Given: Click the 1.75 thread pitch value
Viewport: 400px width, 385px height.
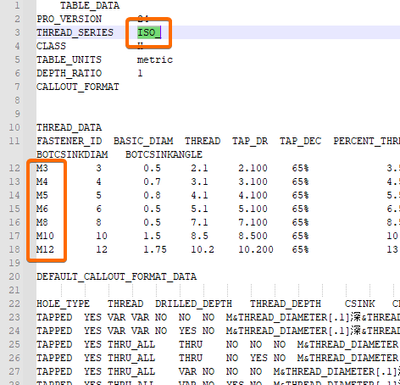Looking at the screenshot, I should [155, 249].
